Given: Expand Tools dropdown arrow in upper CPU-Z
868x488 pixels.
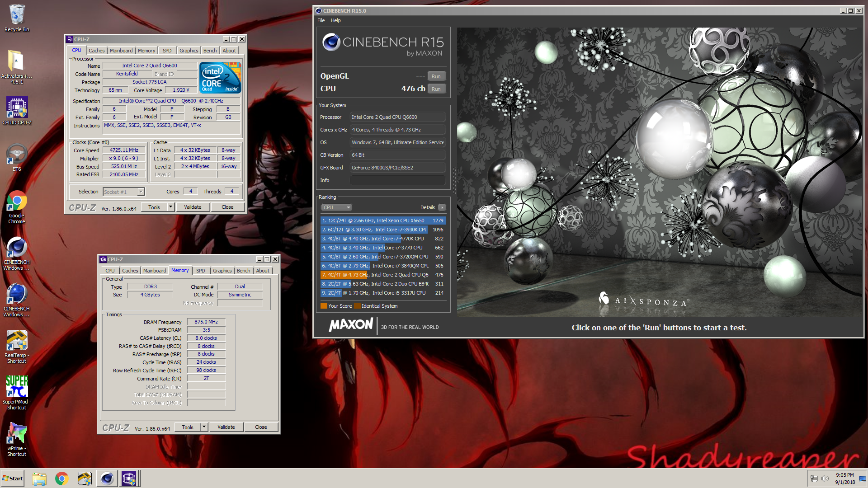Looking at the screenshot, I should (x=170, y=207).
